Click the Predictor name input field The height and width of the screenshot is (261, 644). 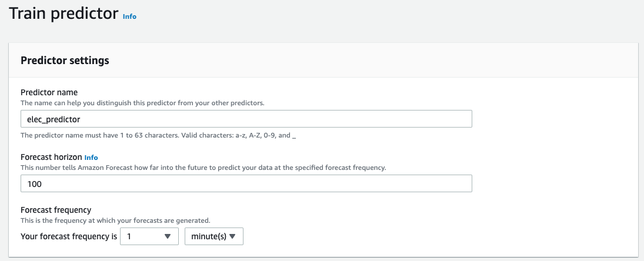tap(246, 119)
